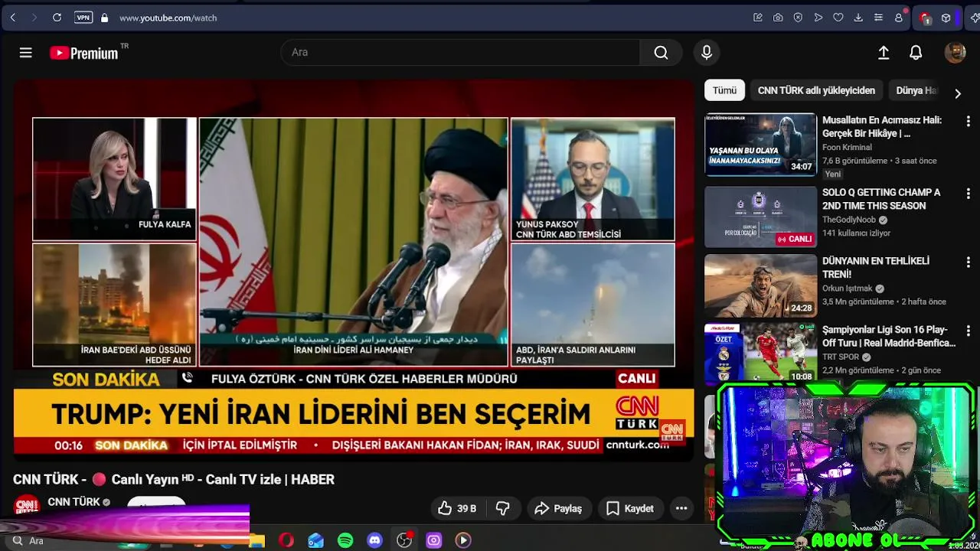Start voice search with microphone icon
The image size is (980, 551).
pos(707,52)
